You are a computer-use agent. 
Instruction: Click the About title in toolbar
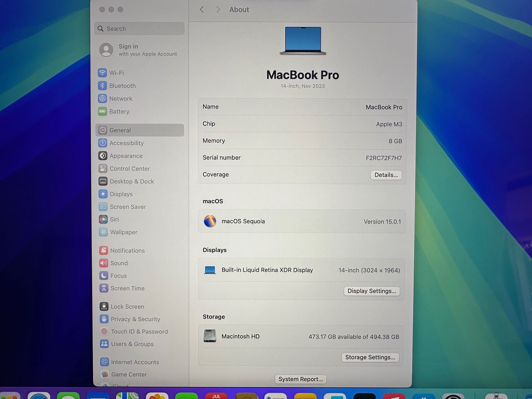click(239, 10)
